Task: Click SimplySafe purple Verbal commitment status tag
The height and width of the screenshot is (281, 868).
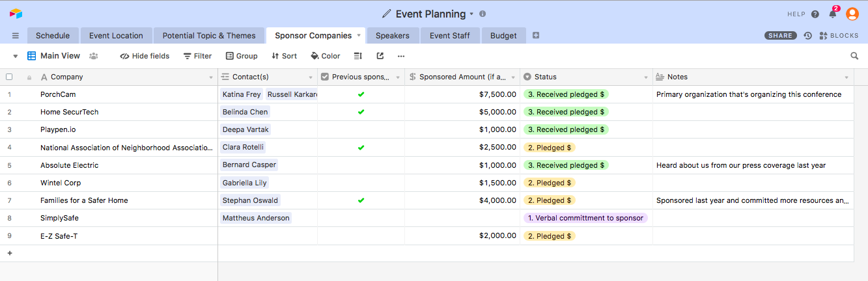Action: tap(585, 218)
